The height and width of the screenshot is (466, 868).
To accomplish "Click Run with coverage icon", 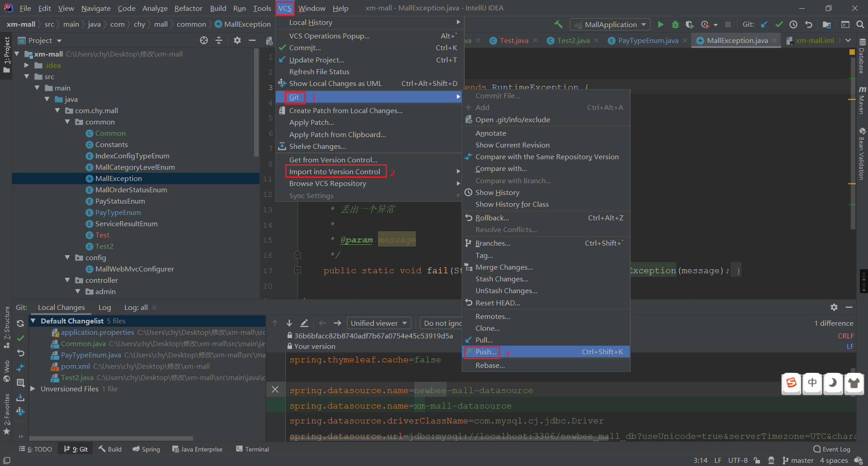I will click(689, 24).
